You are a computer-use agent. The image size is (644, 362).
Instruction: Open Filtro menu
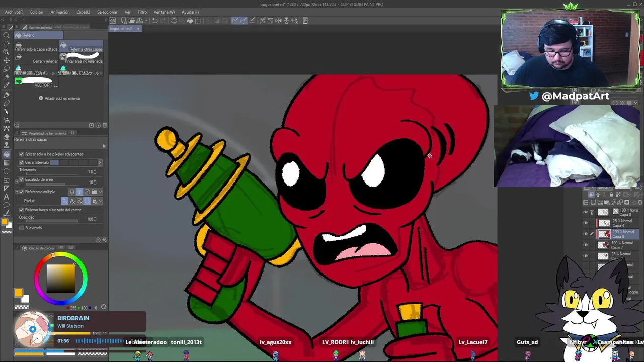(x=142, y=12)
